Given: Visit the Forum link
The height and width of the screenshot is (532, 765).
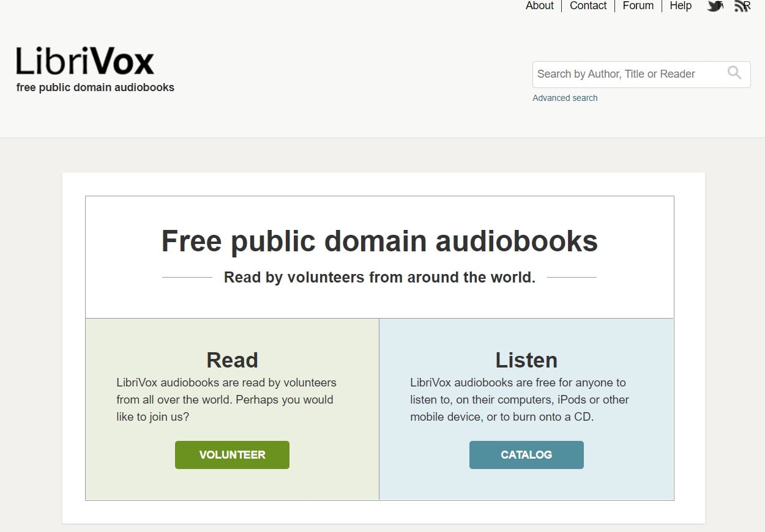Looking at the screenshot, I should pos(638,6).
